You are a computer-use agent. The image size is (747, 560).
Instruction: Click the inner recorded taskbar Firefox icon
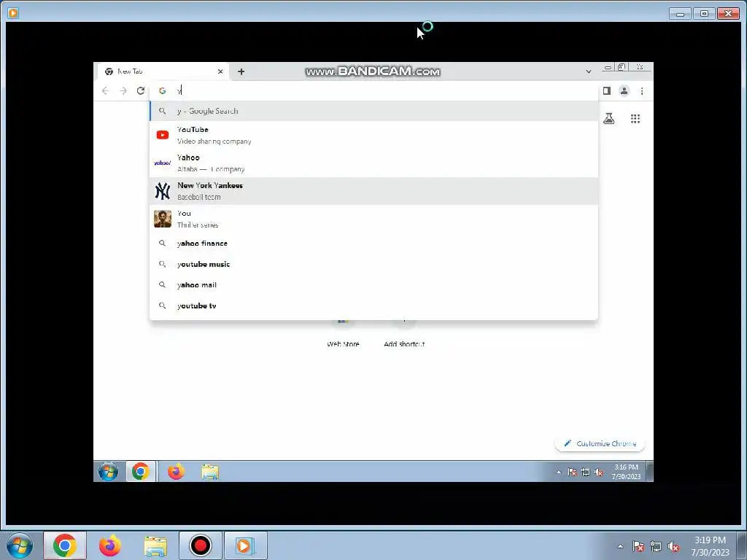click(176, 472)
